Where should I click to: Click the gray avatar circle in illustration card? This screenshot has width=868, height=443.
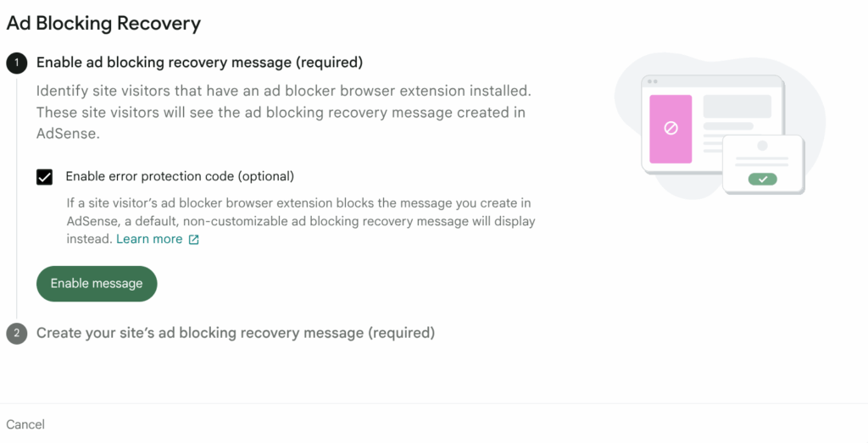point(762,146)
